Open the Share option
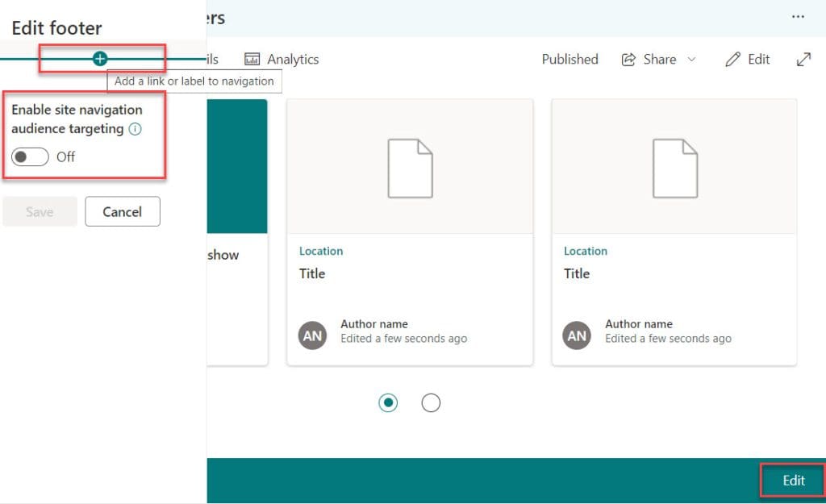Screen dimensions: 826x504 pyautogui.click(x=660, y=59)
